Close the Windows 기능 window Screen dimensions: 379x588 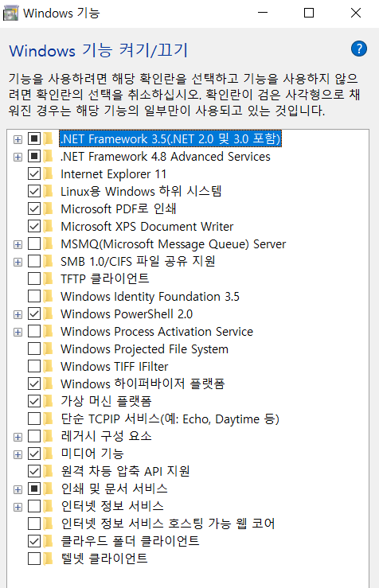pyautogui.click(x=356, y=13)
